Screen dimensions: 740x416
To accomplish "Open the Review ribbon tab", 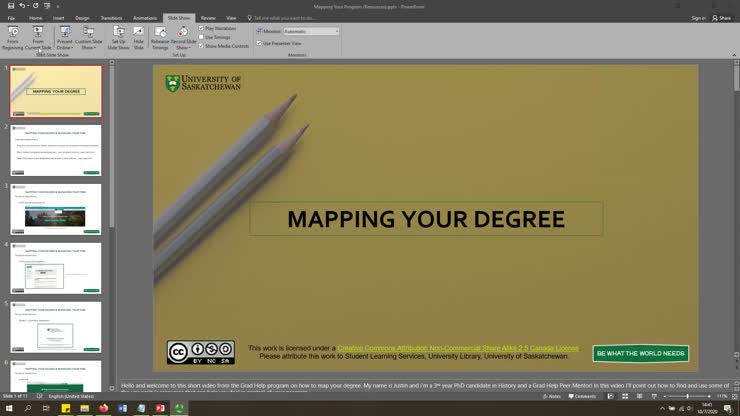I will (x=208, y=18).
